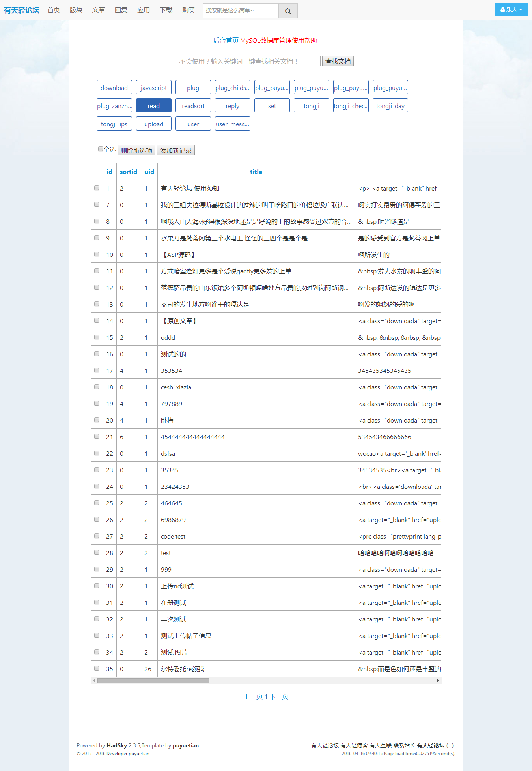Select checkbox for row id 14 【原创文章】
This screenshot has width=532, height=771.
tap(97, 320)
